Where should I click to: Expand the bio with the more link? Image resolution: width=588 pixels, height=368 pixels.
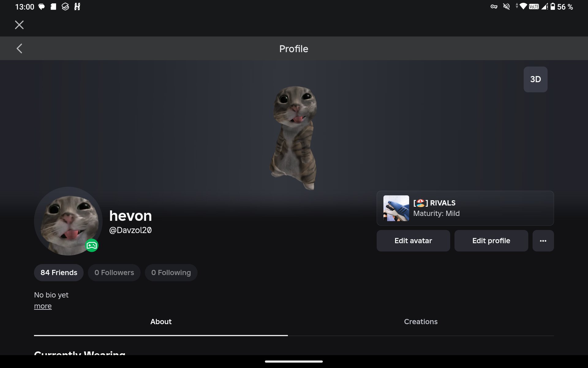coord(43,306)
